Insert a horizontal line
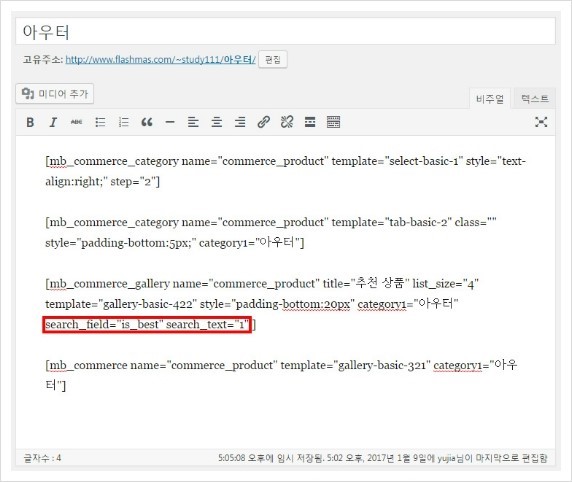 170,122
